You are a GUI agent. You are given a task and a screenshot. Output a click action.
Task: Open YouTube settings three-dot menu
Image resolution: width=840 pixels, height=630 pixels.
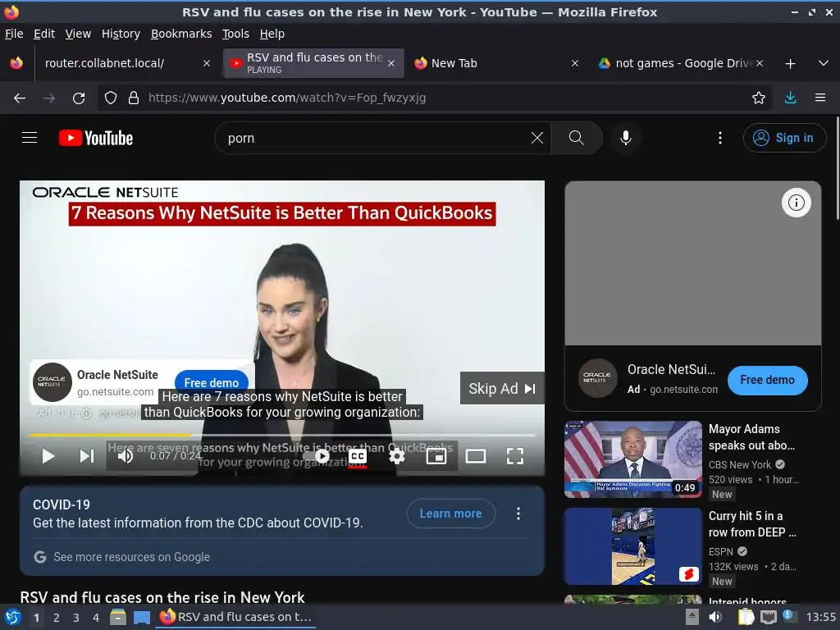[720, 138]
